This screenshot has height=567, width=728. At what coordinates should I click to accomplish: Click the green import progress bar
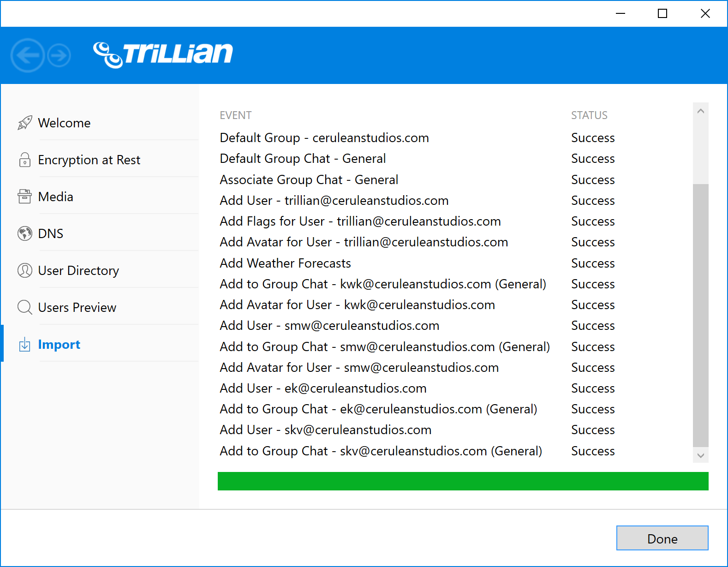[x=463, y=481]
